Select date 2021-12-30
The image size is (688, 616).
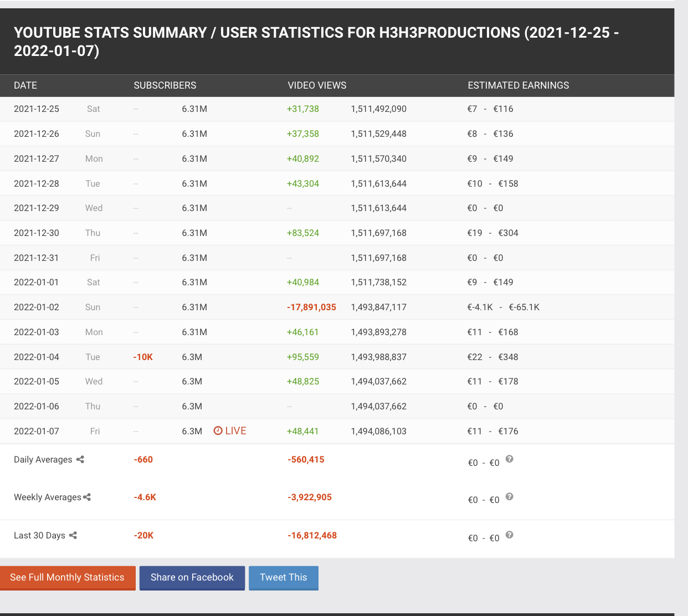coord(37,233)
